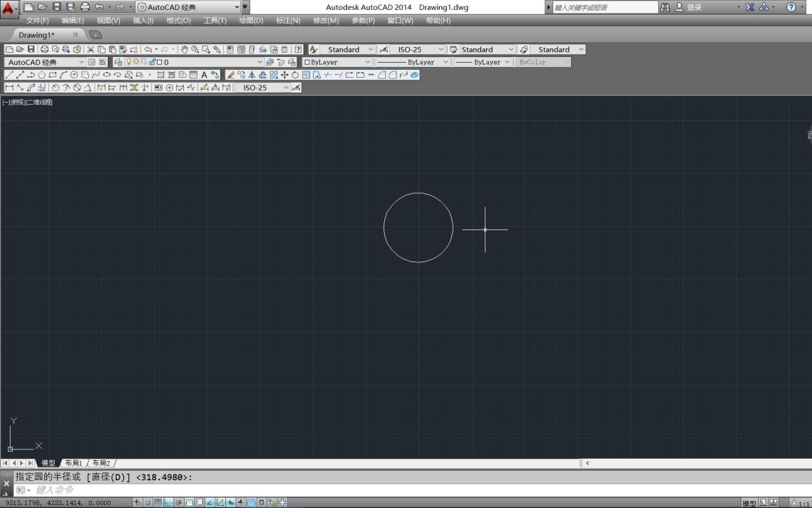
Task: Click the 登录 sign-in button
Action: pos(694,7)
